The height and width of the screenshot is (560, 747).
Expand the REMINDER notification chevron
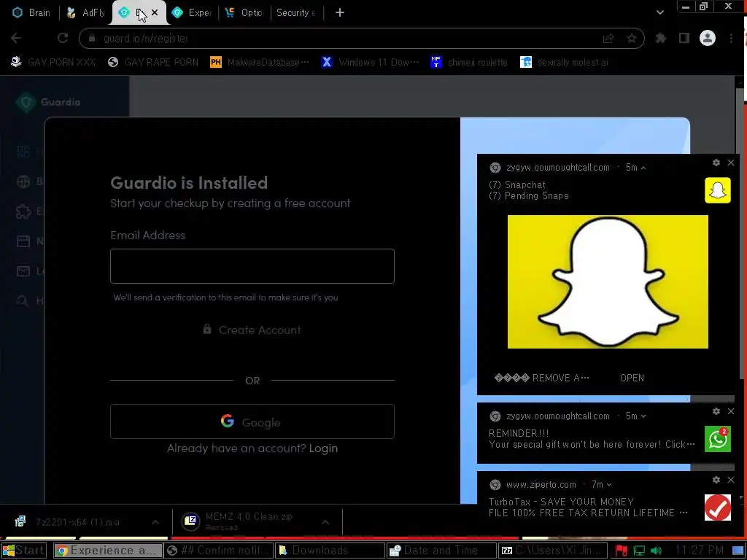(643, 416)
